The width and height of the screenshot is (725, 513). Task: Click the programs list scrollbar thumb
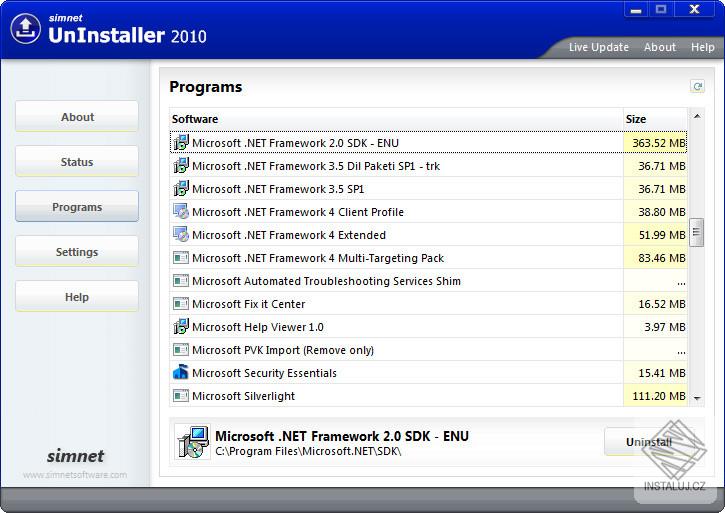tap(697, 233)
